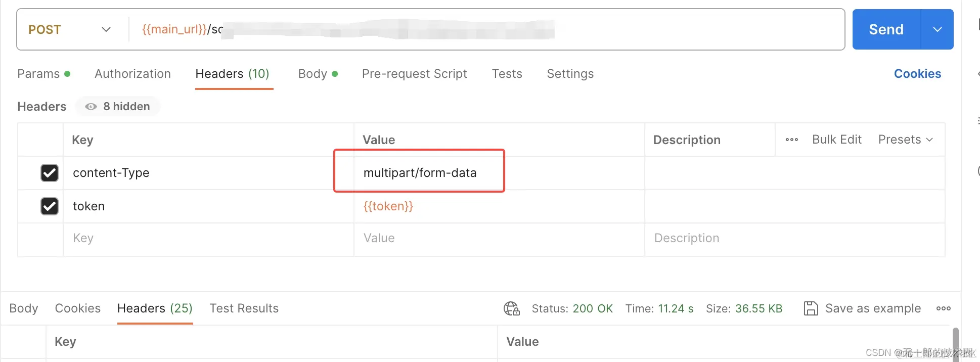Click Save as example button
The image size is (980, 362).
pyautogui.click(x=863, y=308)
